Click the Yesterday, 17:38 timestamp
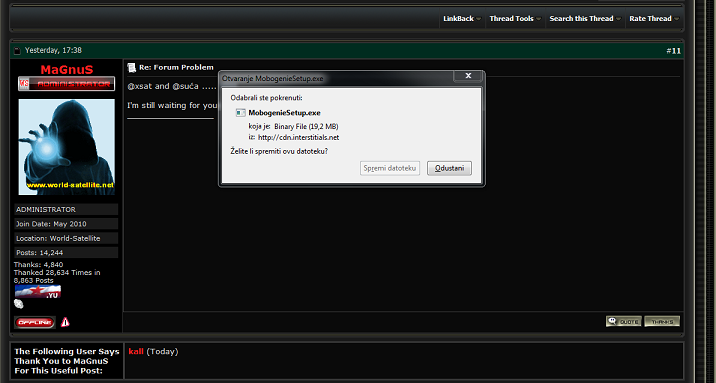Viewport: 716px width, 383px height. click(53, 51)
